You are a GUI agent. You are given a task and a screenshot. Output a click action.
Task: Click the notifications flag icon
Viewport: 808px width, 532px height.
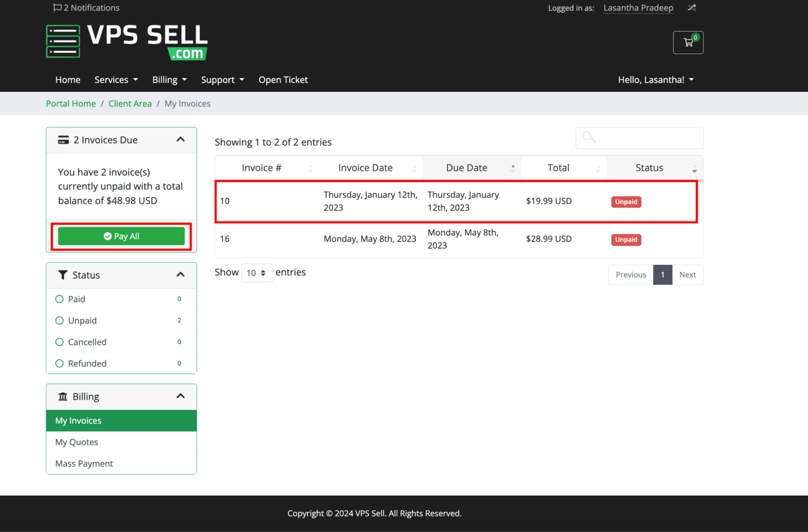point(57,8)
